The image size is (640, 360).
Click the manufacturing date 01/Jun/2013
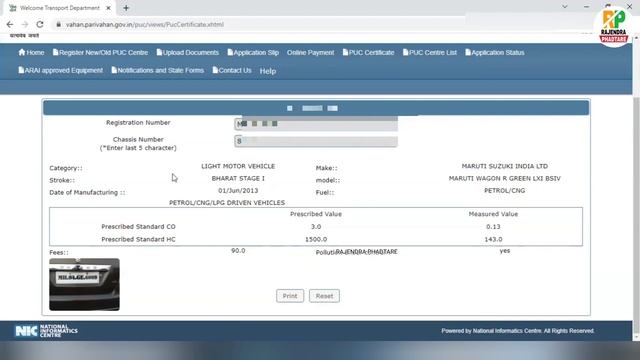(238, 191)
